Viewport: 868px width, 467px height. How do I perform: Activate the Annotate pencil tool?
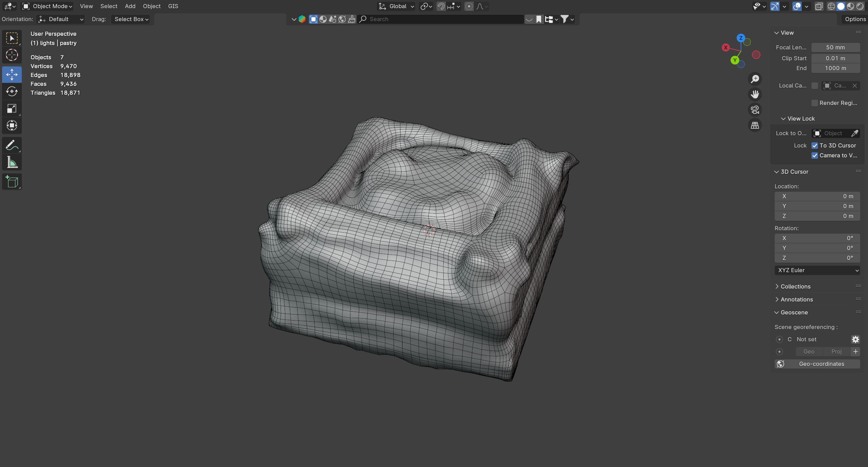pos(12,145)
